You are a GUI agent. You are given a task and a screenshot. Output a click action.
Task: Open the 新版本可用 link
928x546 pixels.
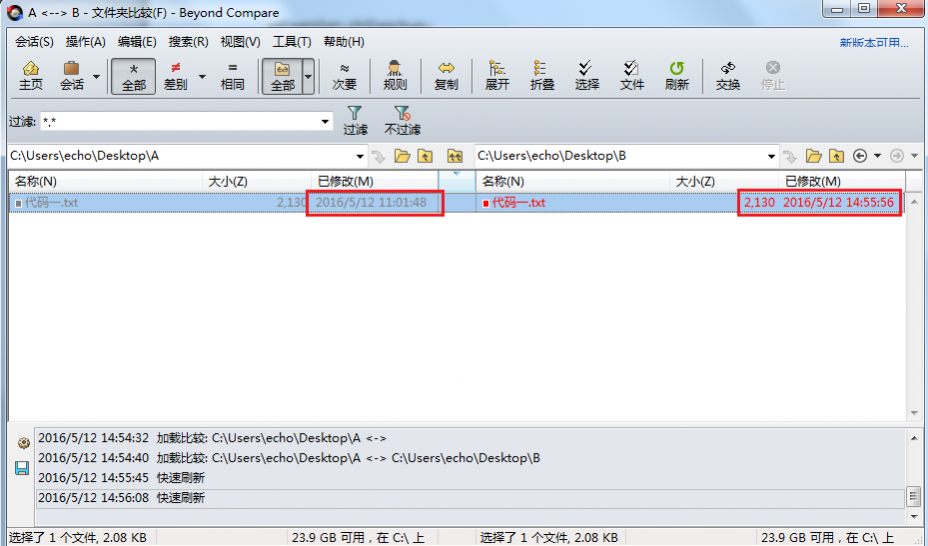874,43
